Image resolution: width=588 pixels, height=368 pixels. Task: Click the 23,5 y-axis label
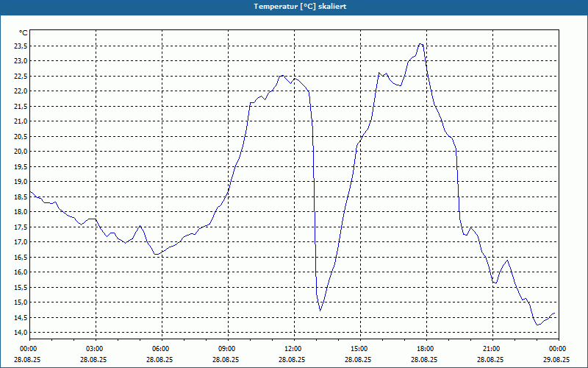click(21, 46)
